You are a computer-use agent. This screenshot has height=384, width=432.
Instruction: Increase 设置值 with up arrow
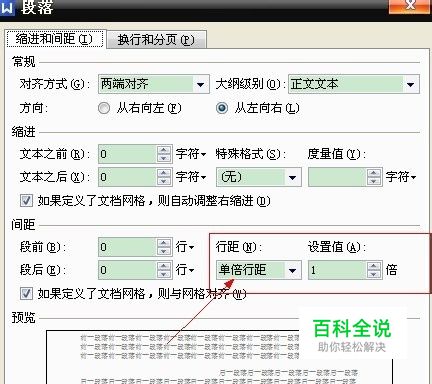coord(374,266)
